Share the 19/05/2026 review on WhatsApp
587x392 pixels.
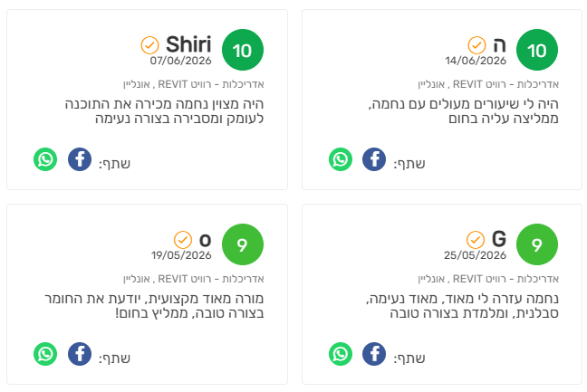(x=45, y=354)
